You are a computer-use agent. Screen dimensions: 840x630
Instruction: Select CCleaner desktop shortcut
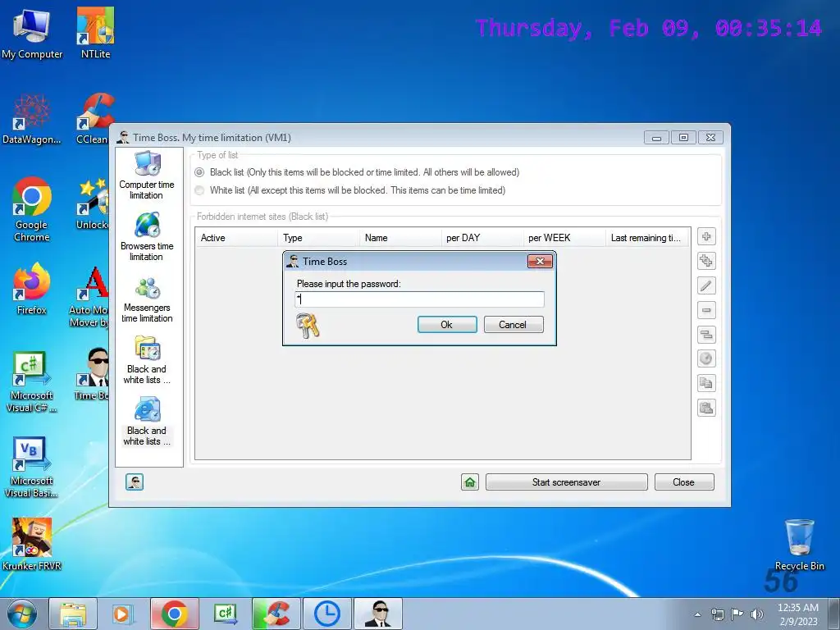[92, 119]
